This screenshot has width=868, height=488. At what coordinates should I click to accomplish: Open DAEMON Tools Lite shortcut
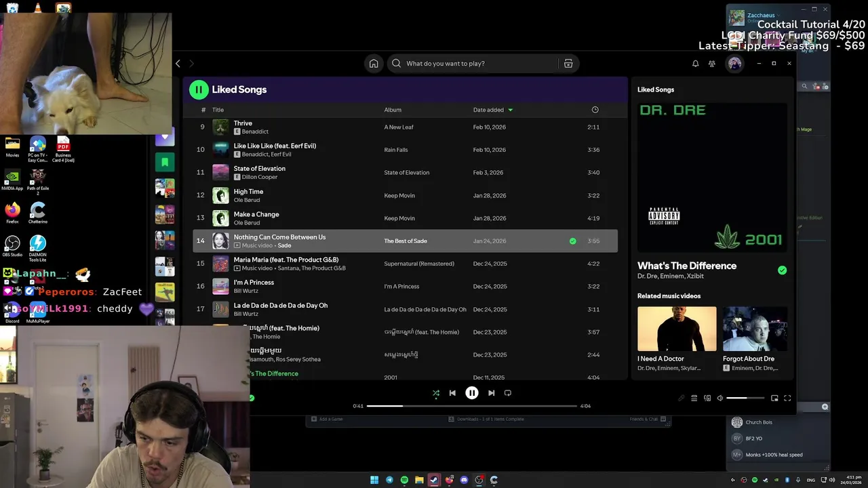pos(38,248)
